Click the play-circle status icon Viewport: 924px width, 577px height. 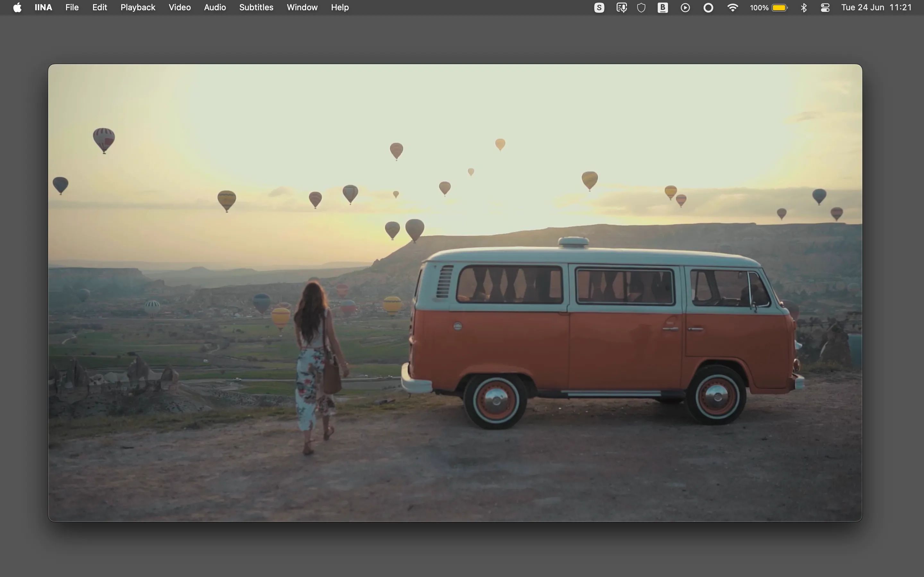[x=685, y=7]
